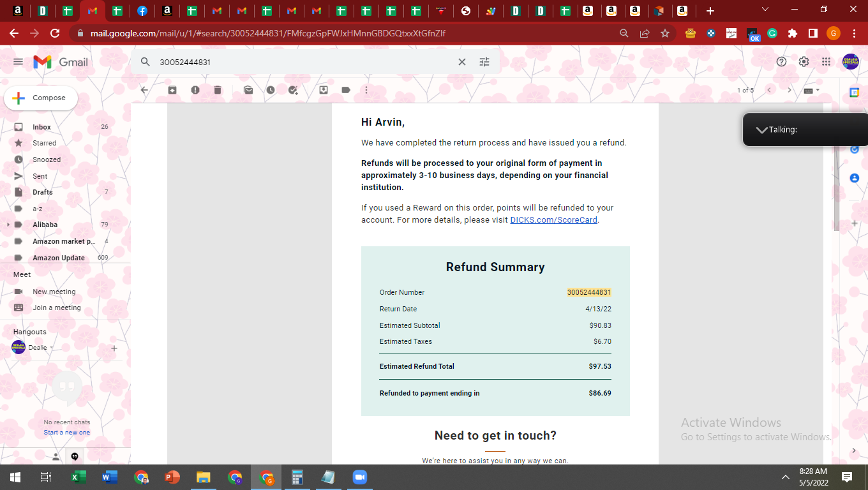Open the Windows notification center
Image resolution: width=868 pixels, height=490 pixels.
847,477
